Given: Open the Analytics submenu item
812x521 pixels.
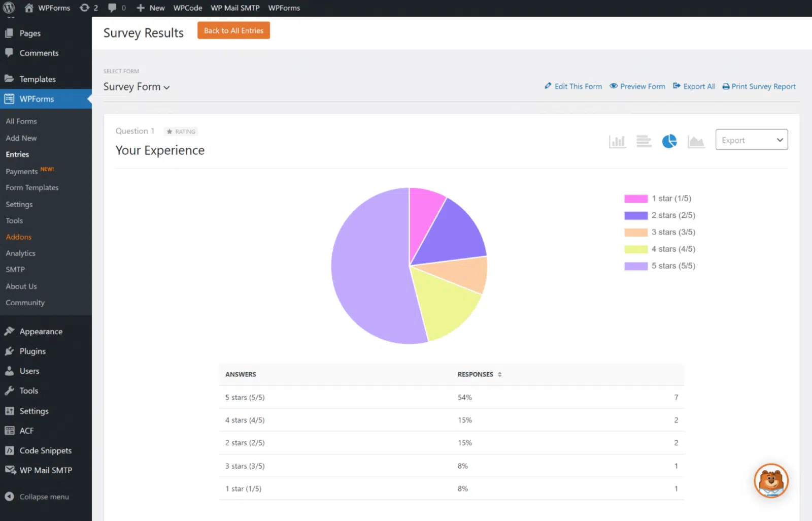Looking at the screenshot, I should (x=21, y=253).
